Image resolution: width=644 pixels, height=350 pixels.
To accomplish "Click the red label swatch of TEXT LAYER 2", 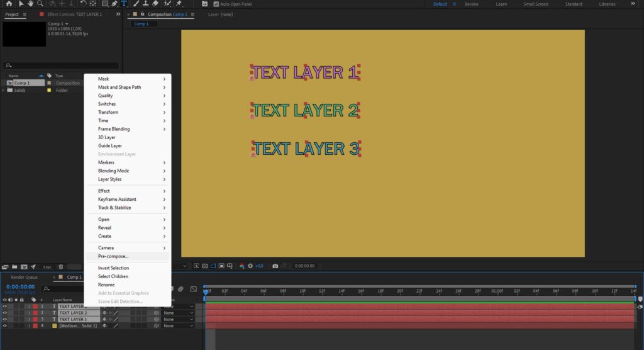I will [x=35, y=313].
